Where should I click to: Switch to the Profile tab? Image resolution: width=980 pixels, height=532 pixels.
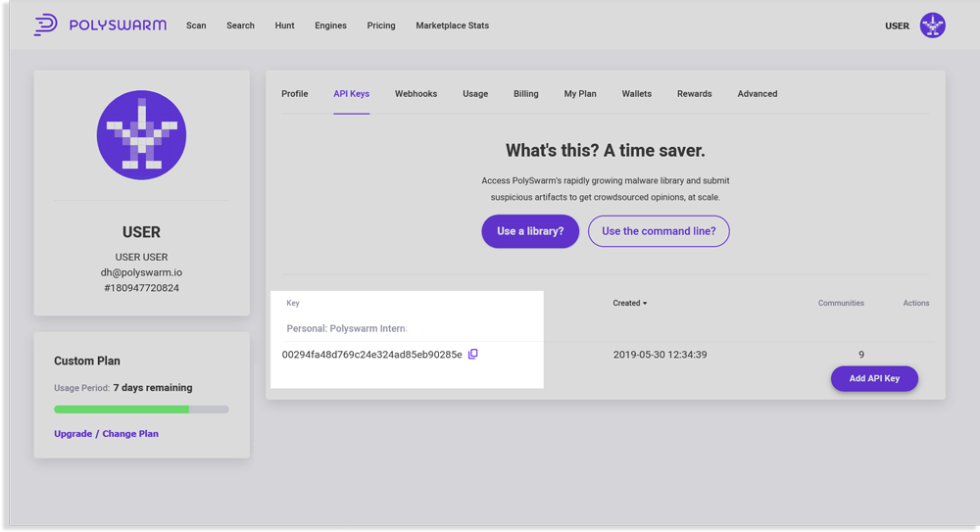pyautogui.click(x=294, y=94)
